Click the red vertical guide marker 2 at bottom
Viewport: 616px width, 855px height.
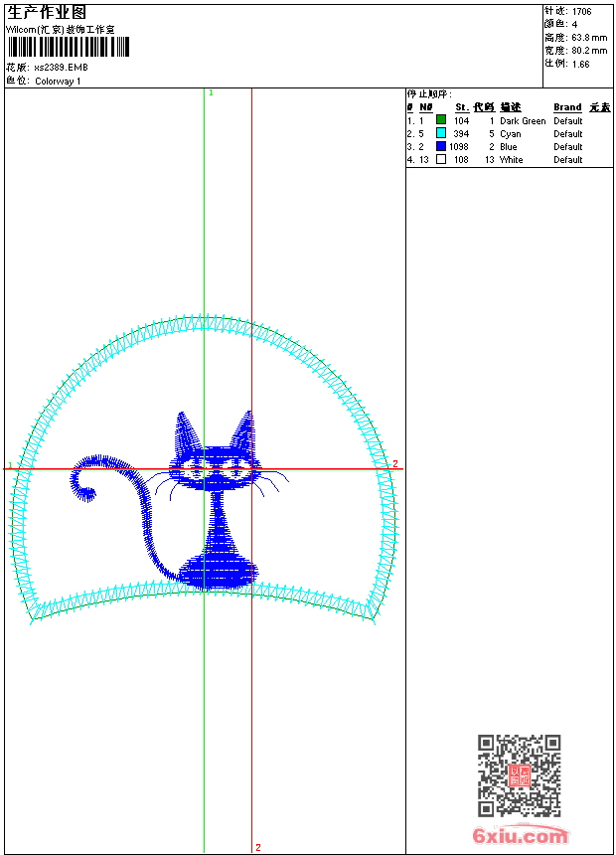coord(258,847)
